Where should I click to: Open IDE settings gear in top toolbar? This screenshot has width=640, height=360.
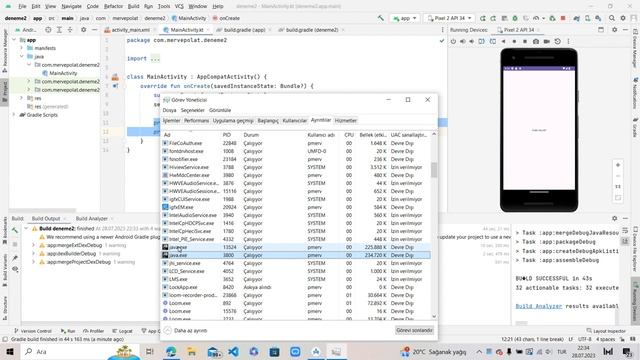(x=623, y=18)
